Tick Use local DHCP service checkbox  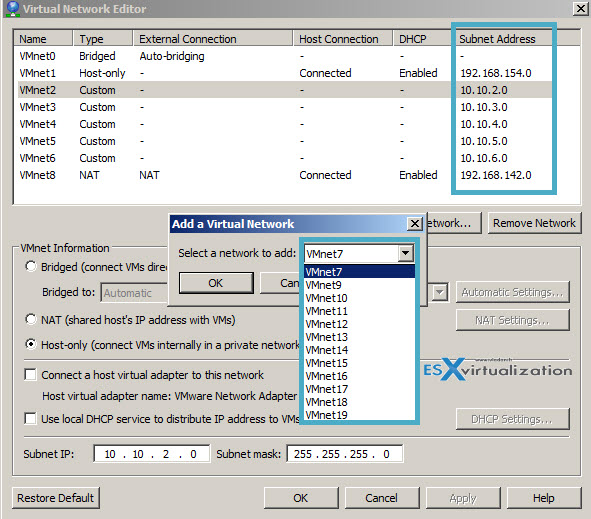tap(30, 418)
